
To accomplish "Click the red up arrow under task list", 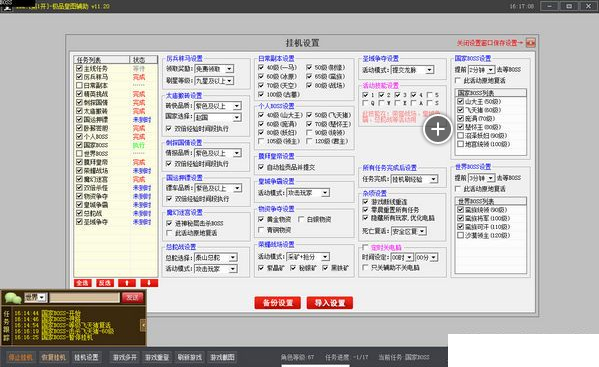I will [127, 283].
